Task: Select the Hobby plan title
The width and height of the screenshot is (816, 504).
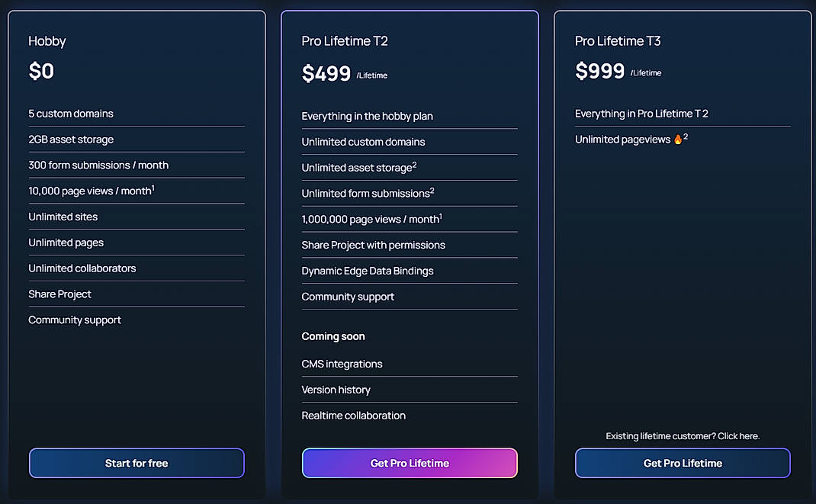Action: [47, 41]
